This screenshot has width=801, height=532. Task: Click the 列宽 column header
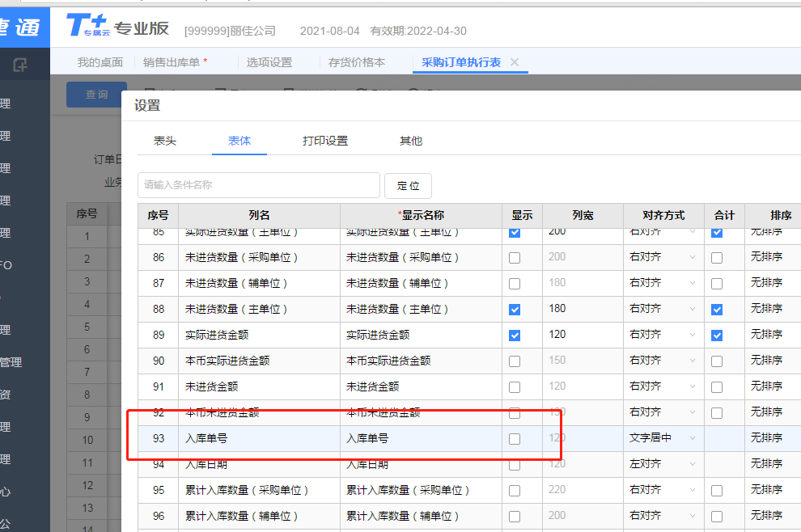pyautogui.click(x=583, y=215)
